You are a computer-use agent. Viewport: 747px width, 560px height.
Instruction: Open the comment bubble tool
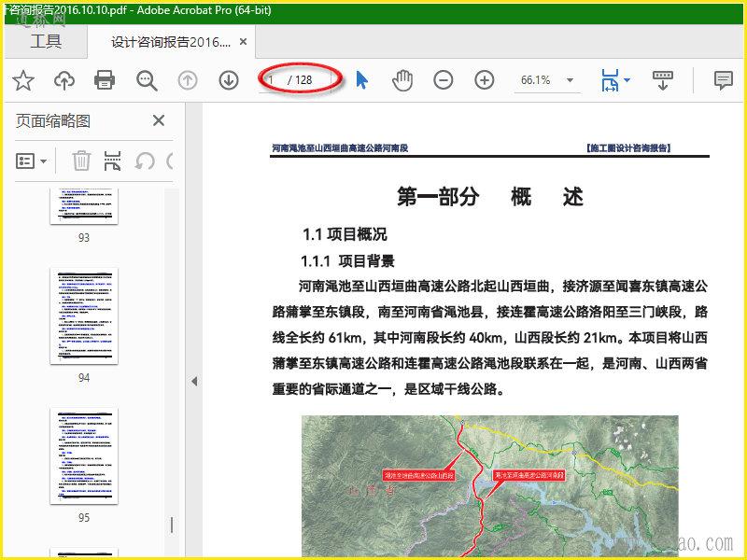click(723, 80)
